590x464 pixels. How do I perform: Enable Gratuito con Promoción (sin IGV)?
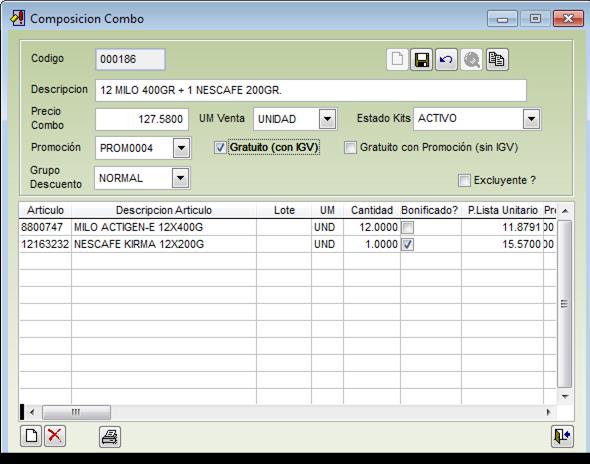[x=350, y=148]
